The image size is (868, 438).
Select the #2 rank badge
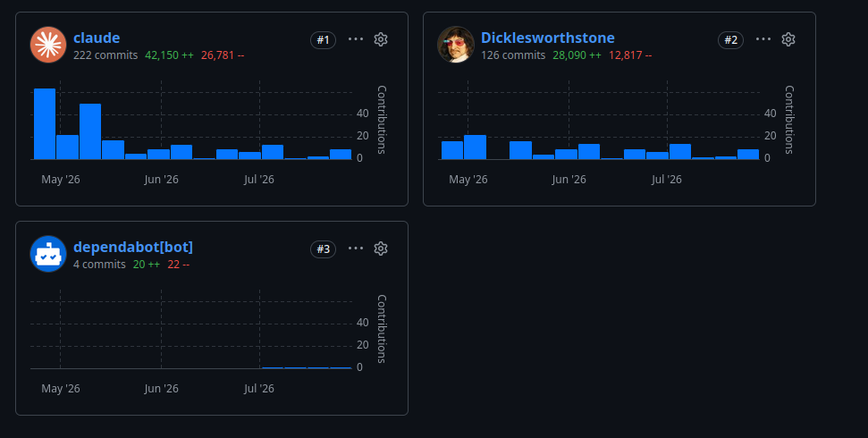click(730, 40)
